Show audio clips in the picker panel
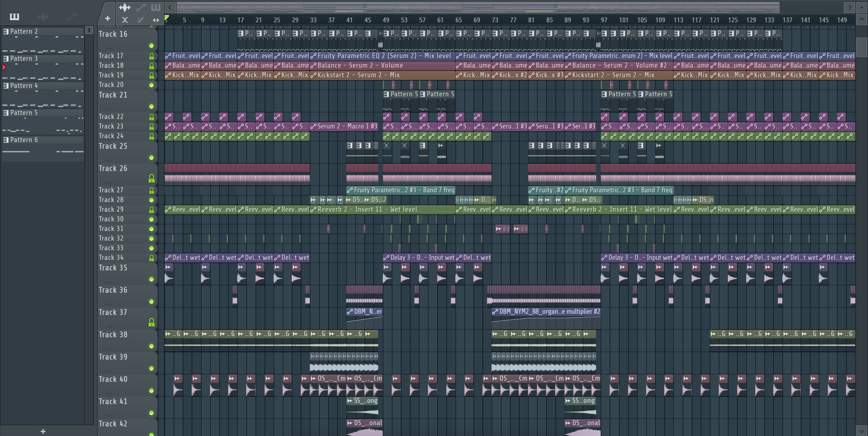The height and width of the screenshot is (436, 868). pyautogui.click(x=43, y=16)
